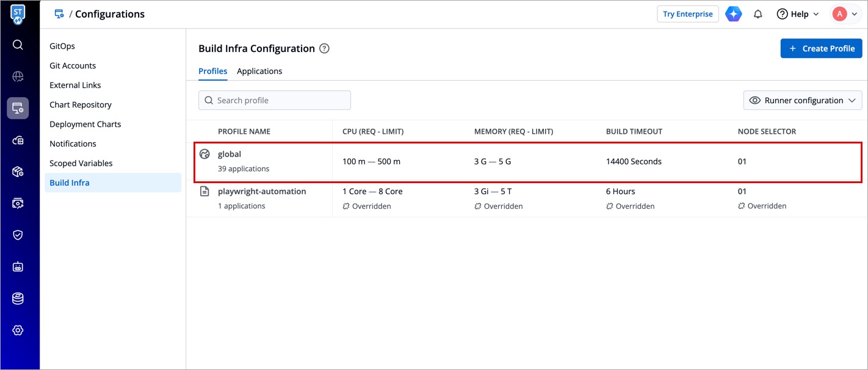Expand the Runner configuration dropdown
This screenshot has height=370, width=868.
tap(802, 101)
